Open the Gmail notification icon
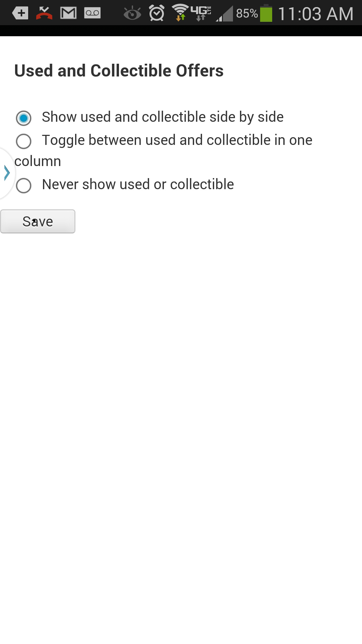 coord(68,13)
